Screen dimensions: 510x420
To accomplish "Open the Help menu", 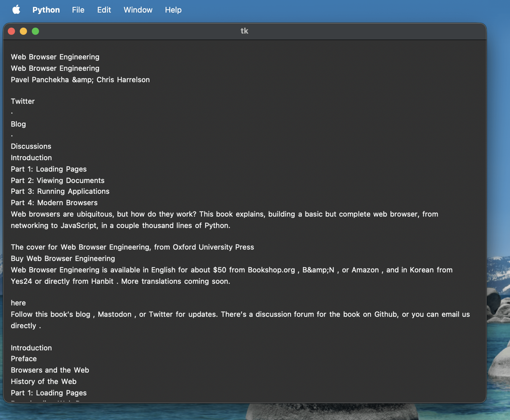I will coord(173,10).
